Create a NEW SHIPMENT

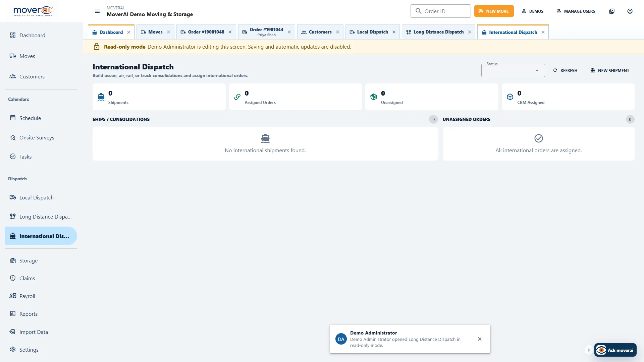click(610, 70)
